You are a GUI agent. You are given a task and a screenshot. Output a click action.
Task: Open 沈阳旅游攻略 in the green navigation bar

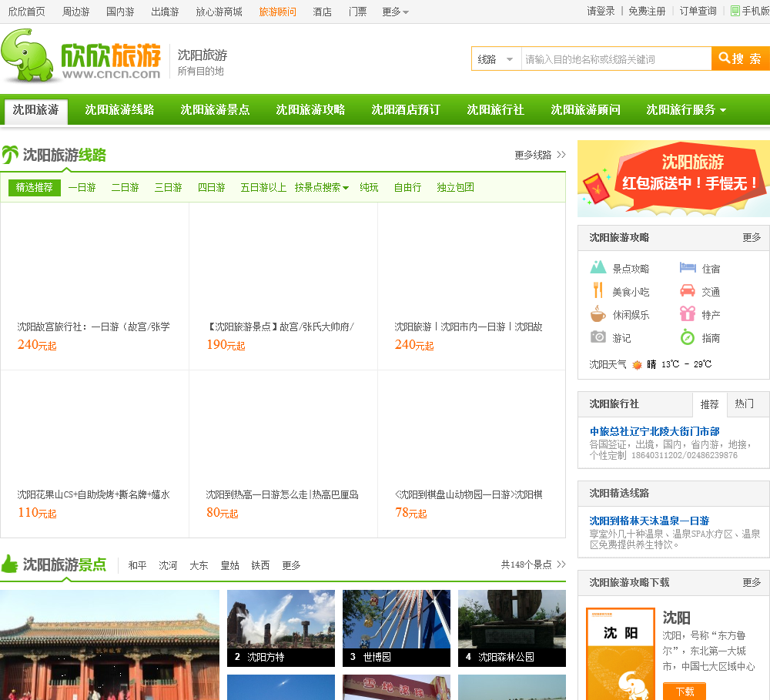pyautogui.click(x=310, y=110)
